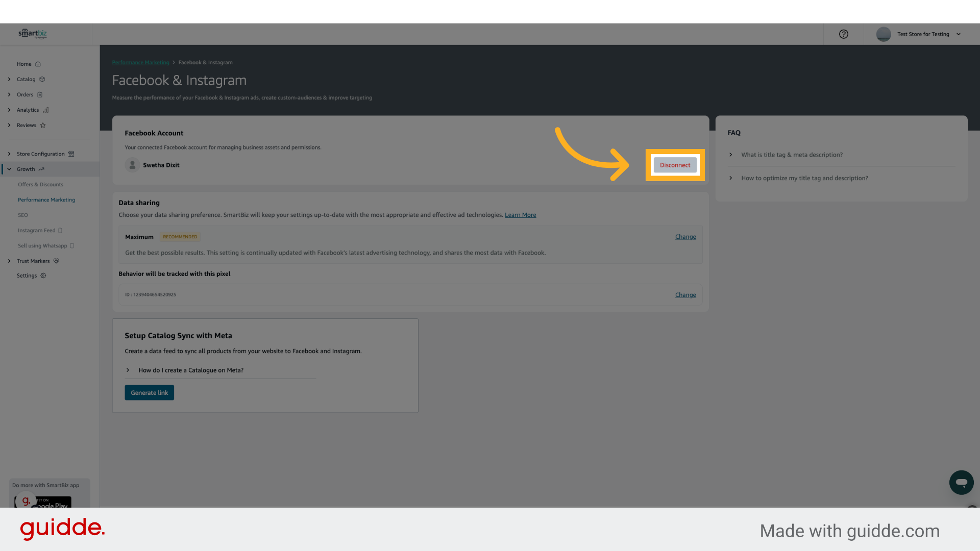Click the Generate link button
The image size is (980, 551).
coord(149,393)
